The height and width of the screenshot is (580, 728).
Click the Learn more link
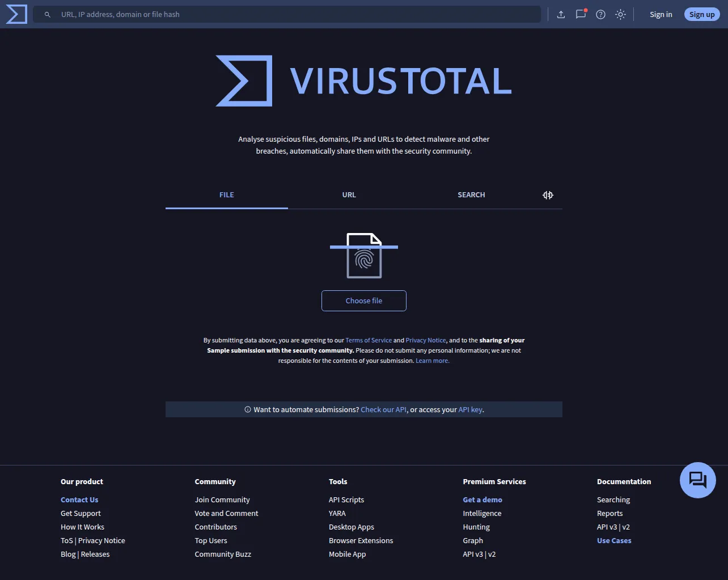(433, 361)
